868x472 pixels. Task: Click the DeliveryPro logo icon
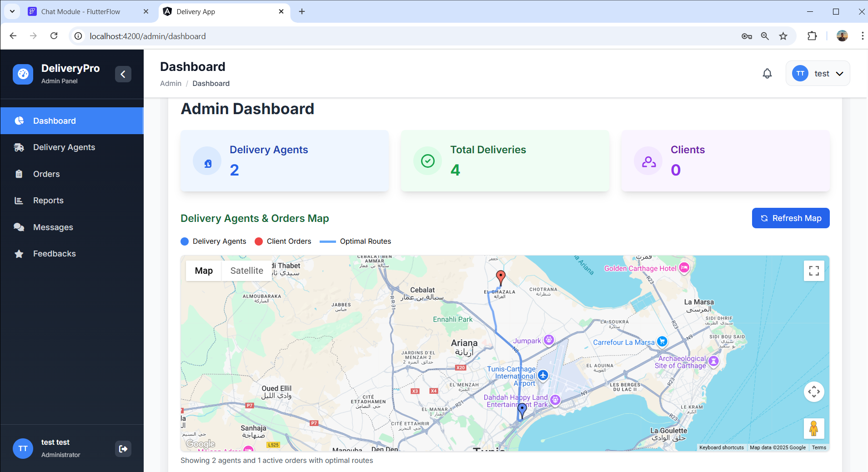23,74
